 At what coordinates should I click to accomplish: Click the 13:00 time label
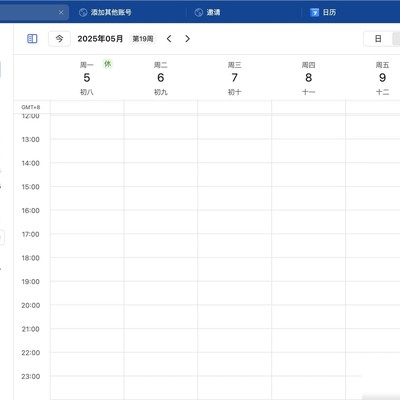pos(31,139)
